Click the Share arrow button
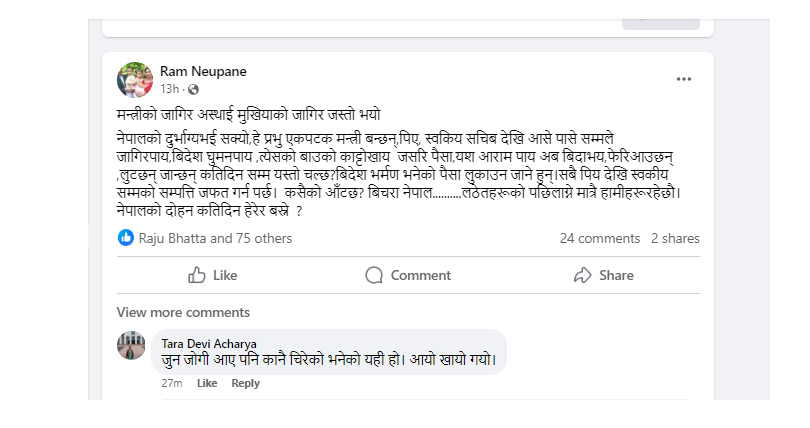 (x=603, y=275)
